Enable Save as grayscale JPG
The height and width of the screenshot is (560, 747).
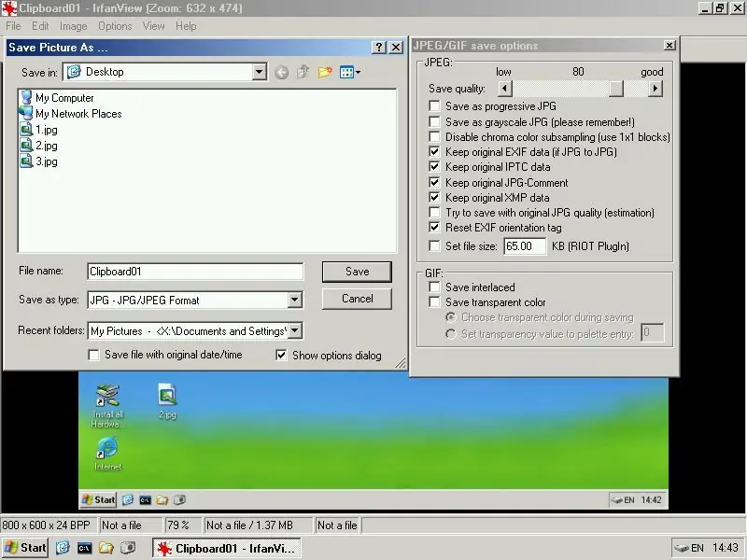[434, 122]
